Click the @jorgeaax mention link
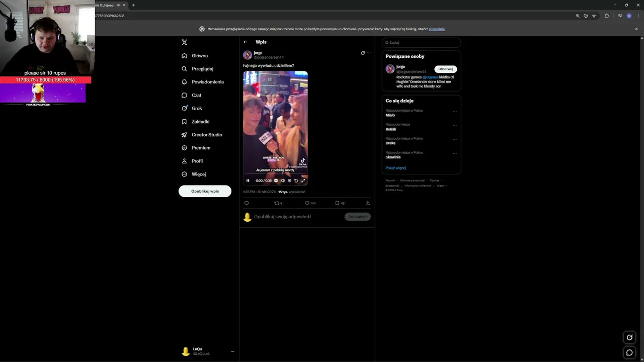 (x=430, y=77)
